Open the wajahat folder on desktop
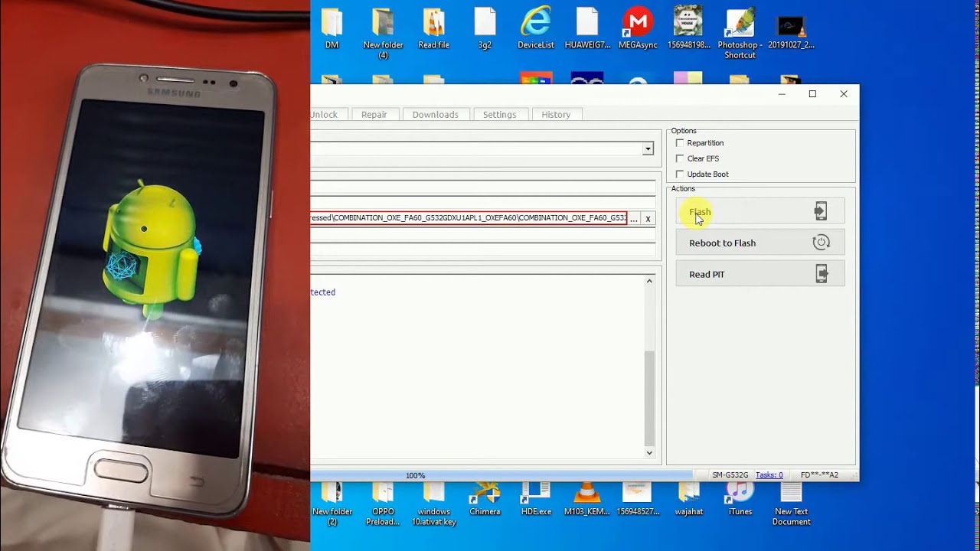Screen dimensions: 980x551 (689, 499)
